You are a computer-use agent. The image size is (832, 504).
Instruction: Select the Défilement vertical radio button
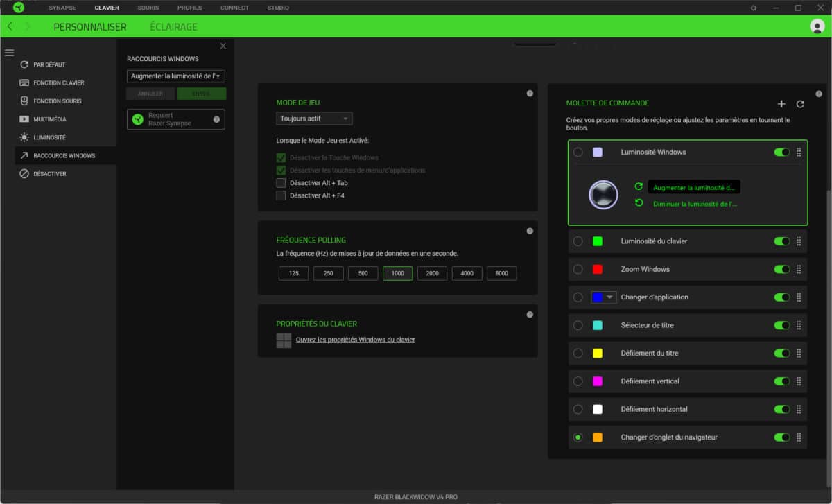pos(578,381)
